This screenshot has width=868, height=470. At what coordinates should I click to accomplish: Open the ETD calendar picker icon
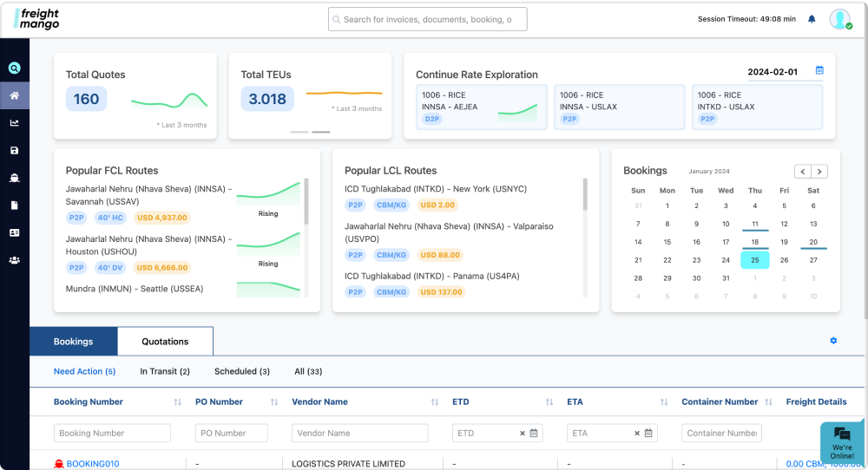point(534,433)
